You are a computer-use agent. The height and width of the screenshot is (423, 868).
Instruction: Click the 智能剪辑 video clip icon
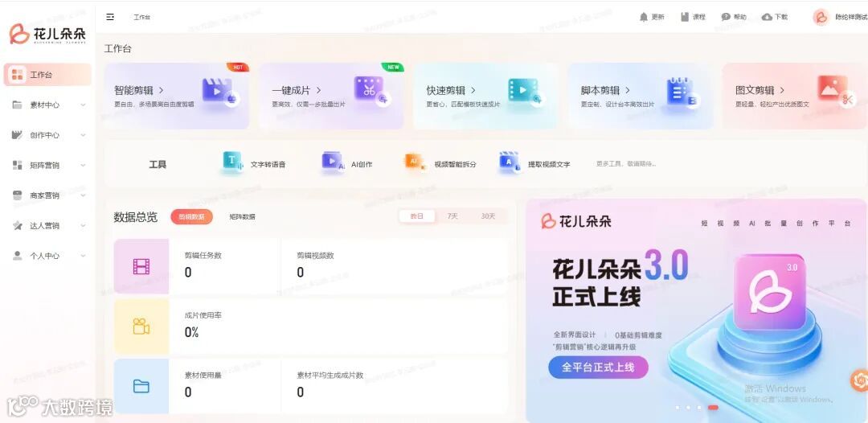coord(219,92)
